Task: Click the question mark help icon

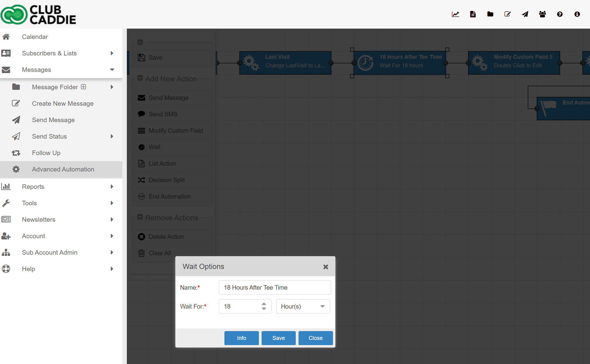Action: tap(560, 14)
